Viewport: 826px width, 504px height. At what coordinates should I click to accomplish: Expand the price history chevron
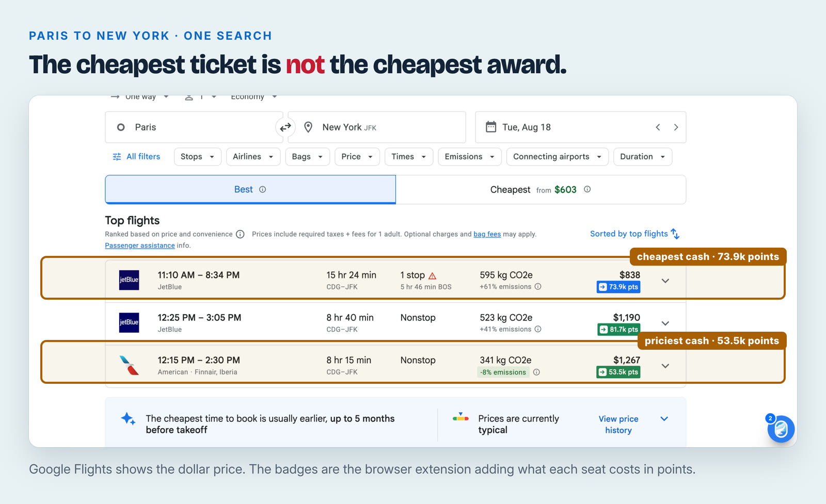[664, 419]
